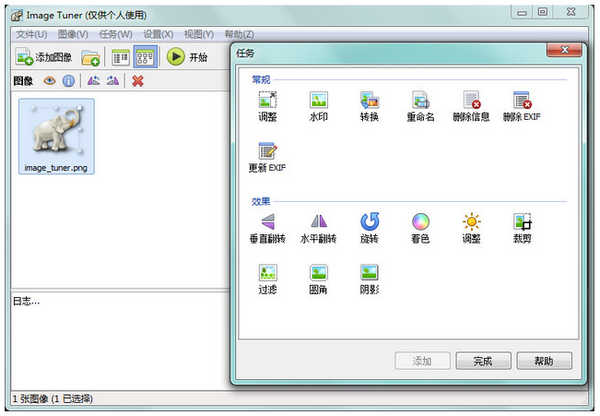600x416 pixels.
Task: Click status bar text 1 张图像 (1 已选择)
Action: point(52,399)
